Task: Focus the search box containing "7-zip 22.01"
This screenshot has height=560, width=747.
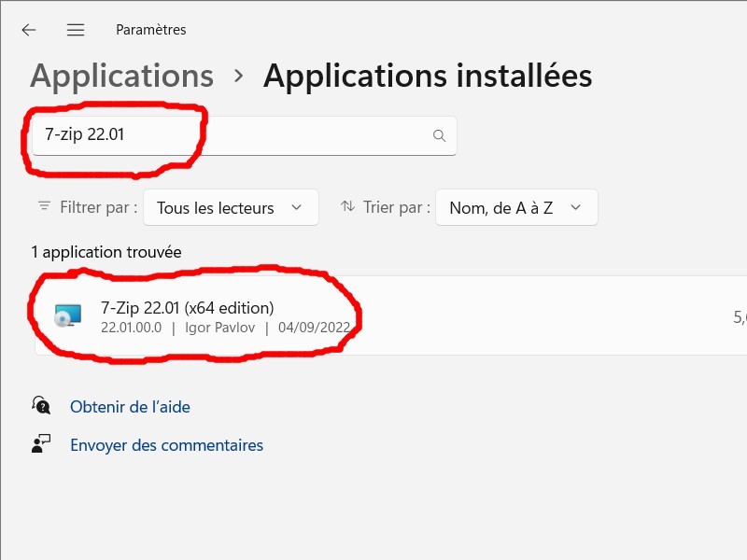Action: [233, 135]
